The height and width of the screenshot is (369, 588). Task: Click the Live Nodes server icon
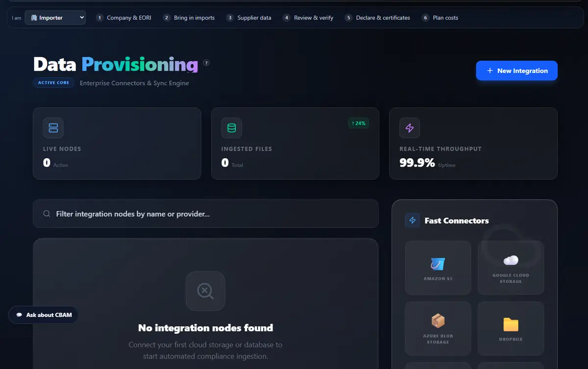tap(53, 128)
